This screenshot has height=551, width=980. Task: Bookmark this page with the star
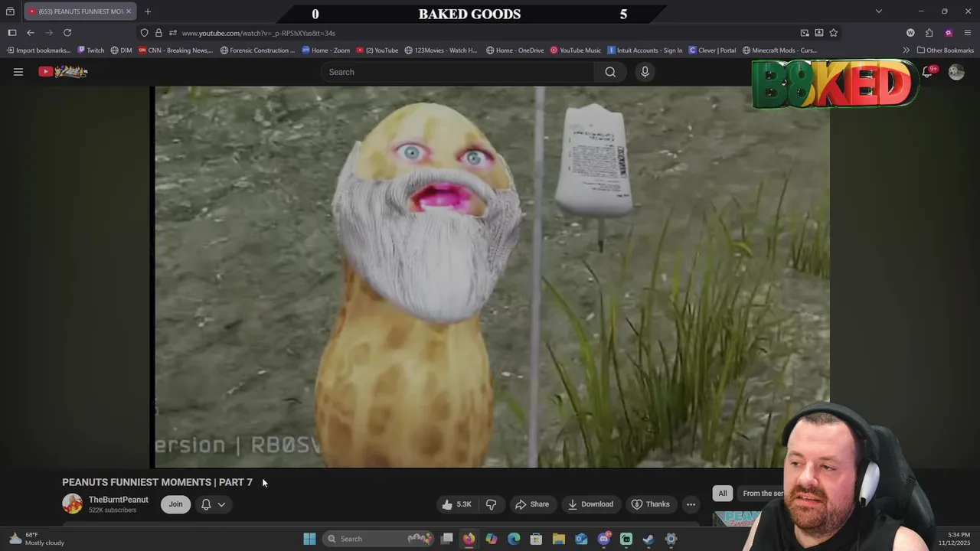834,33
